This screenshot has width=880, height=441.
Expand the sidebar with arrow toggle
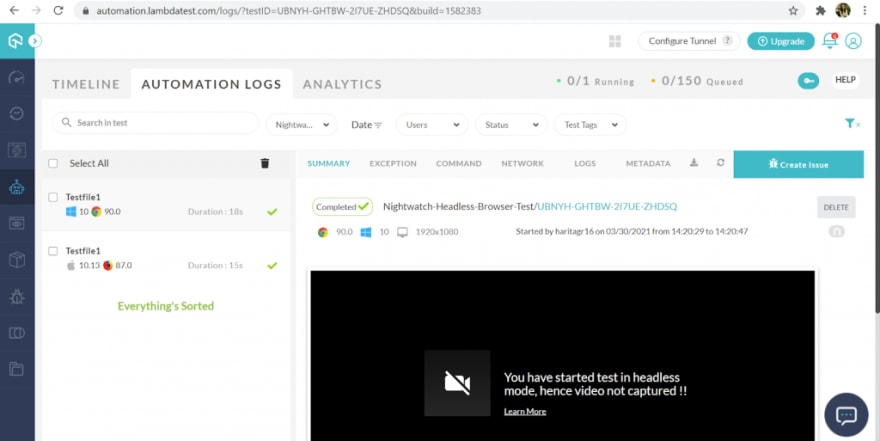coord(35,41)
